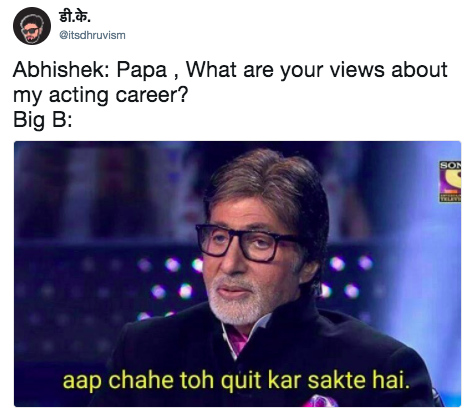Click the word "Papa" in tweet text

141,70
